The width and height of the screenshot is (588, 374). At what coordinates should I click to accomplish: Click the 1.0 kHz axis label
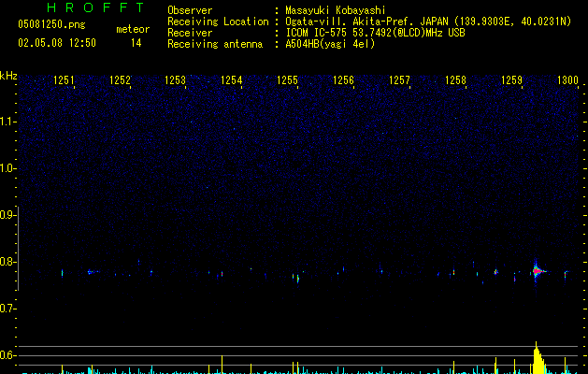pyautogui.click(x=7, y=168)
